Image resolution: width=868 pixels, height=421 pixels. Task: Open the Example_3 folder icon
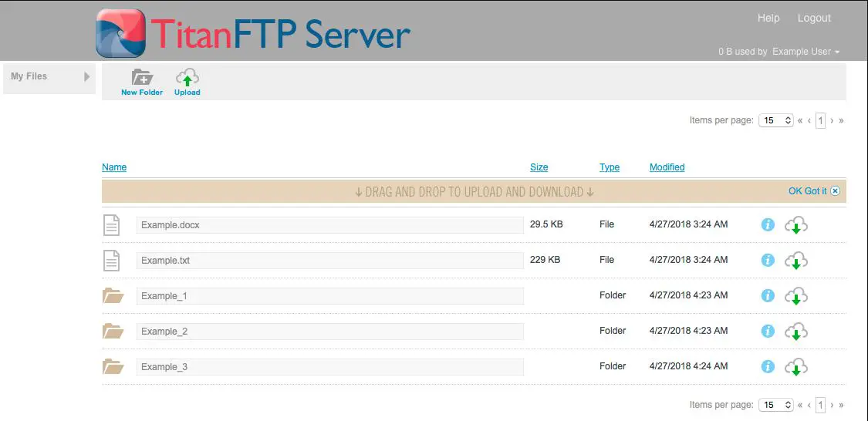coord(113,367)
